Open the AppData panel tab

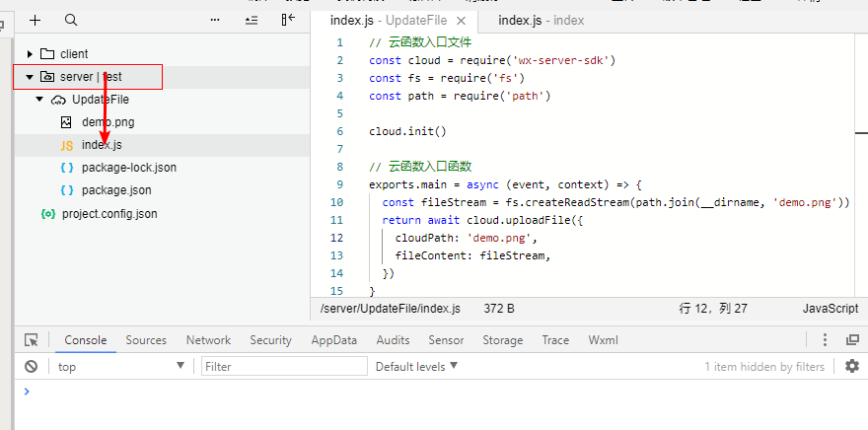[x=333, y=340]
